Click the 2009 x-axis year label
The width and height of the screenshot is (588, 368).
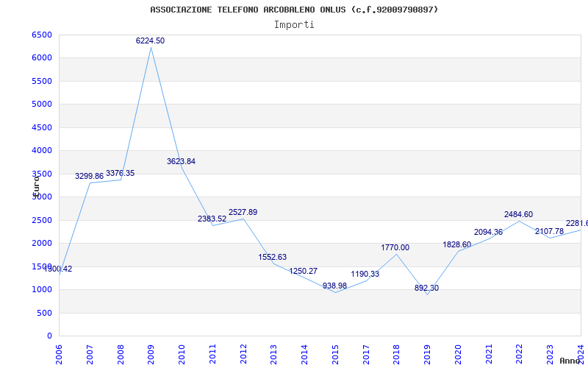coord(151,355)
